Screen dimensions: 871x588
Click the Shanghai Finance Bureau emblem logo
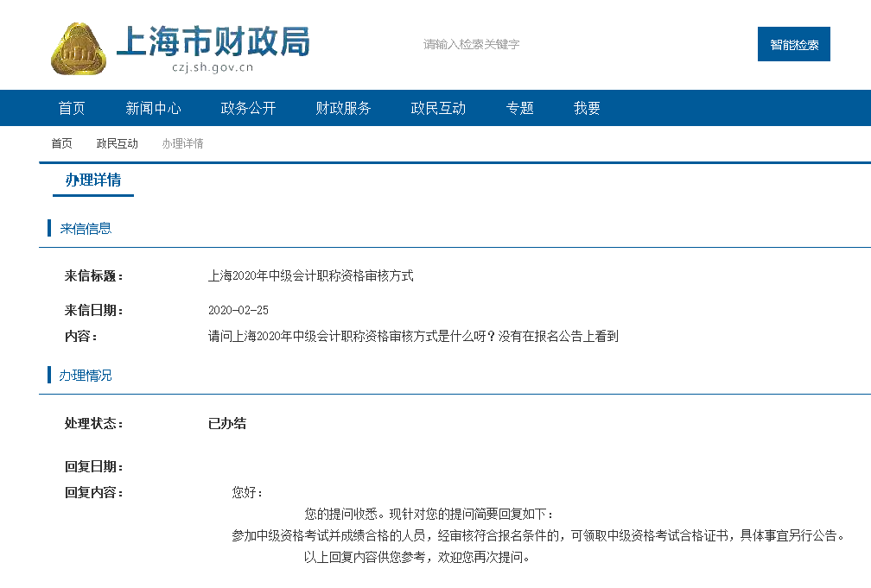79,45
